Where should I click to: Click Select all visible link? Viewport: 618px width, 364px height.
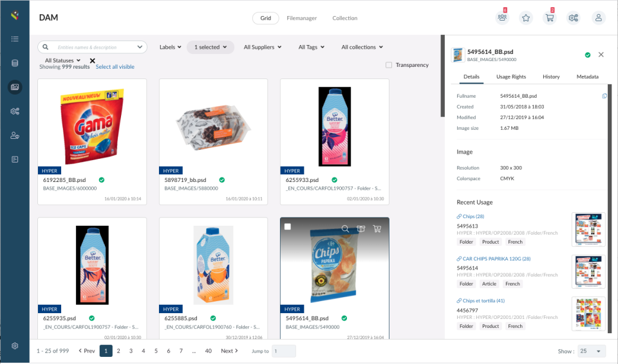point(115,67)
